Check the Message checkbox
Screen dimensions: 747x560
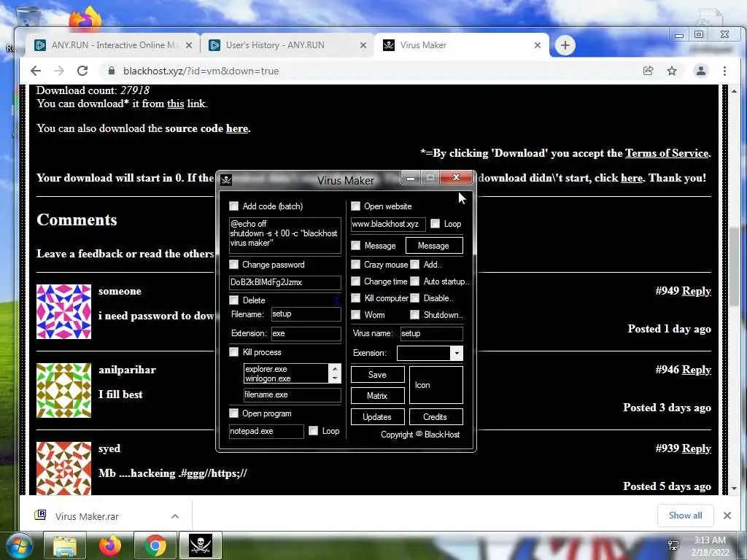[x=355, y=245]
